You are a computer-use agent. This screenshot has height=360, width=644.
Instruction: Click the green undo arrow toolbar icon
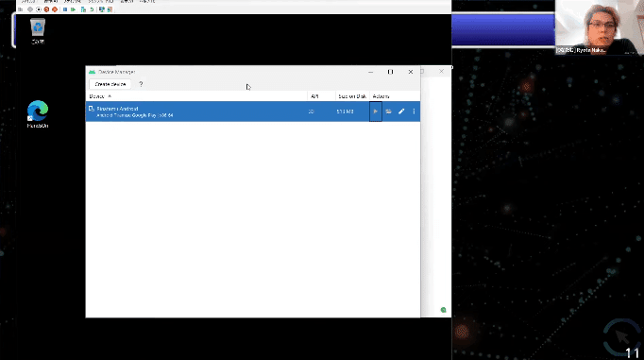(92, 9)
